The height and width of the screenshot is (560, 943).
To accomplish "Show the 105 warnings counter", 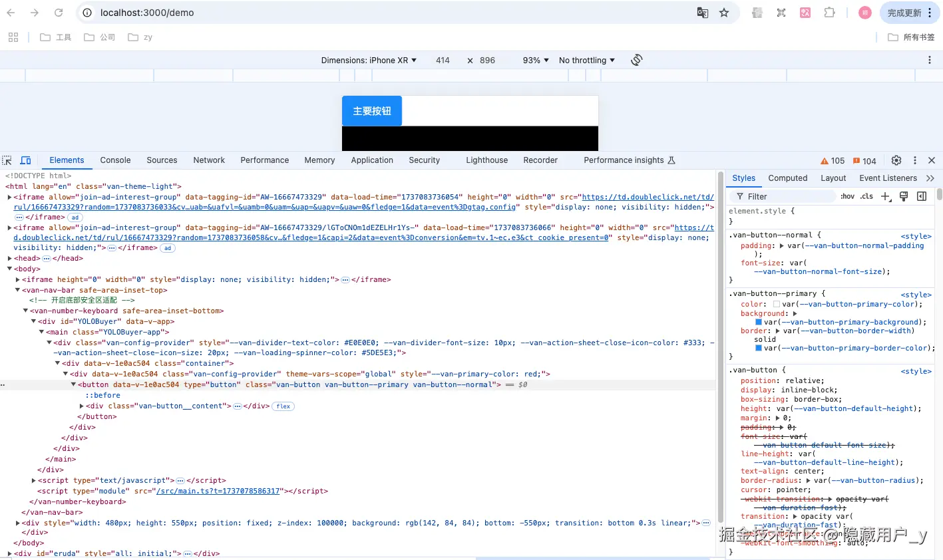I will 833,161.
